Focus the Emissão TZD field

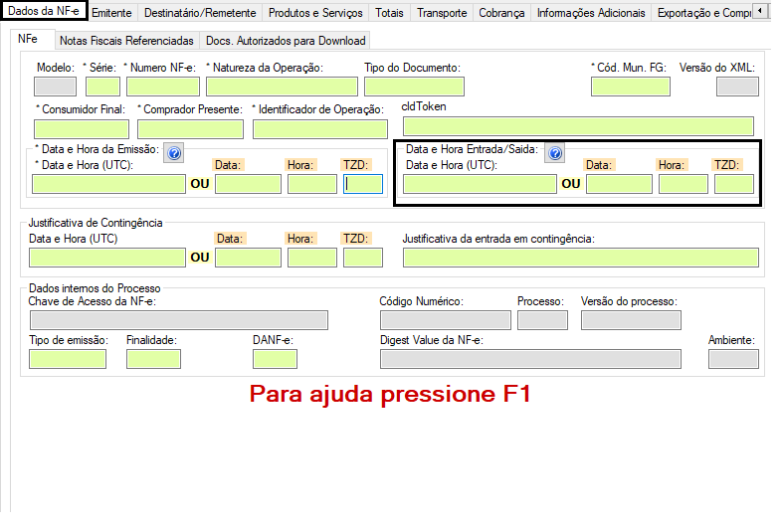(363, 184)
